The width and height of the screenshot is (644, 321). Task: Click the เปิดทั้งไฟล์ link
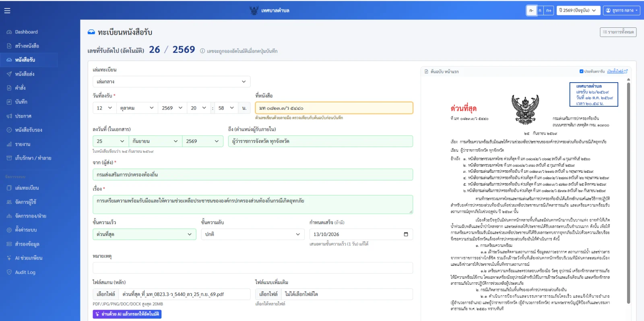coord(617,71)
